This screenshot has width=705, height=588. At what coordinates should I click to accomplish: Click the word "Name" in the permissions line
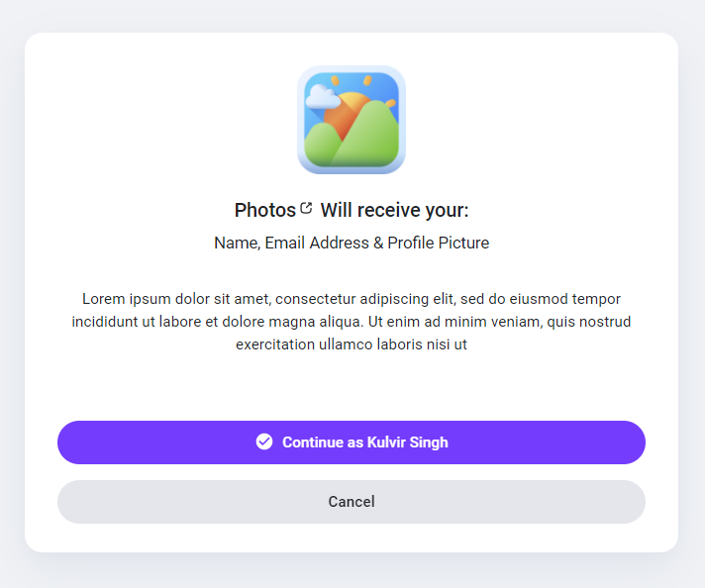[x=237, y=244]
